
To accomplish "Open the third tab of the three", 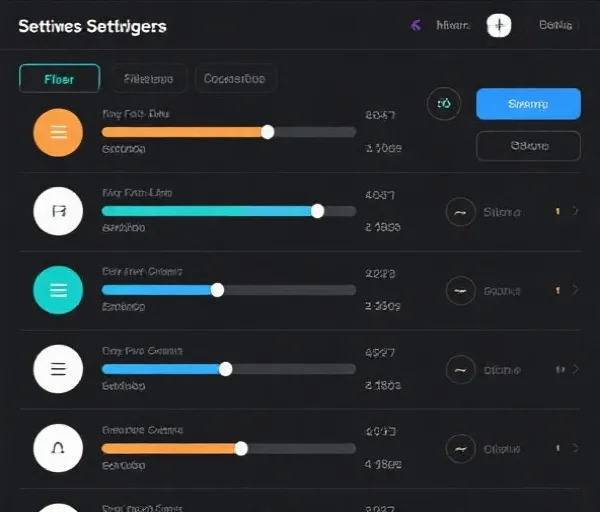I will 234,79.
